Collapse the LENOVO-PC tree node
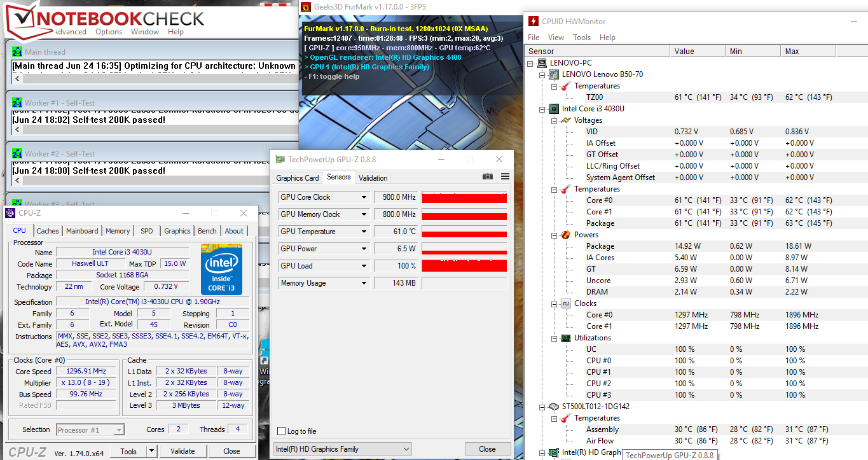 (x=530, y=63)
